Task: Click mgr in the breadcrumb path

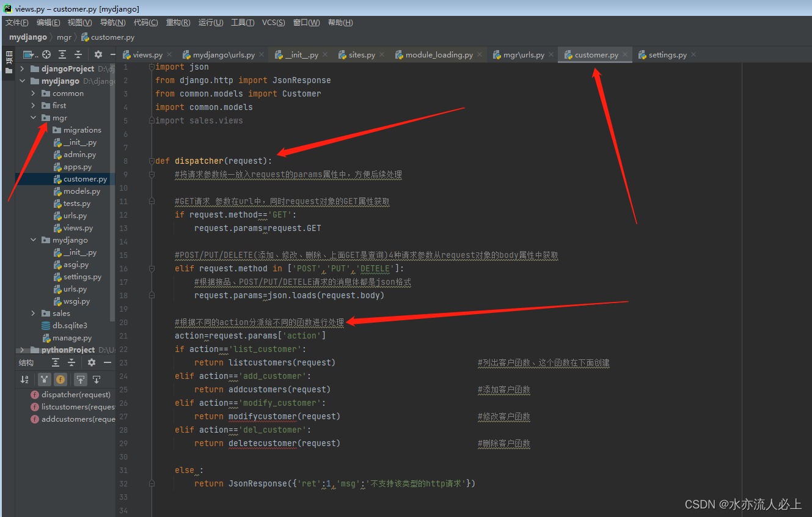Action: (x=64, y=37)
